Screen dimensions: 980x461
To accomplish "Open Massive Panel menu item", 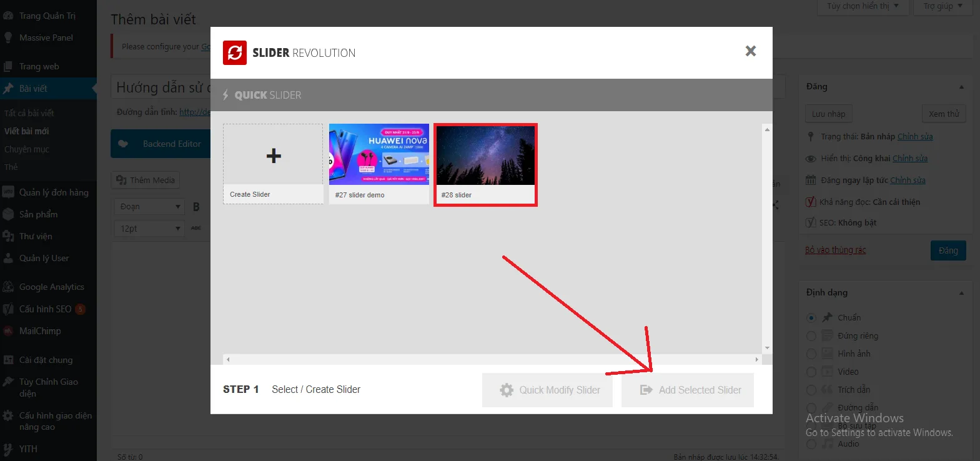I will tap(46, 37).
